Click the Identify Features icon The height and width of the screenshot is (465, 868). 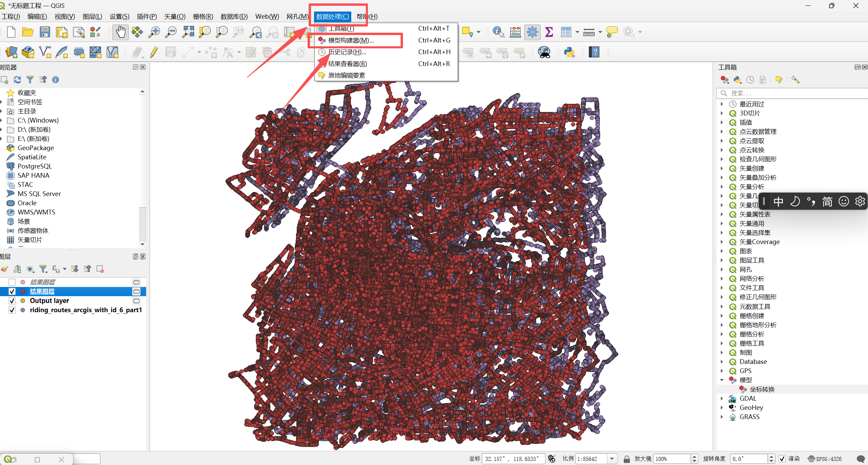click(x=498, y=32)
